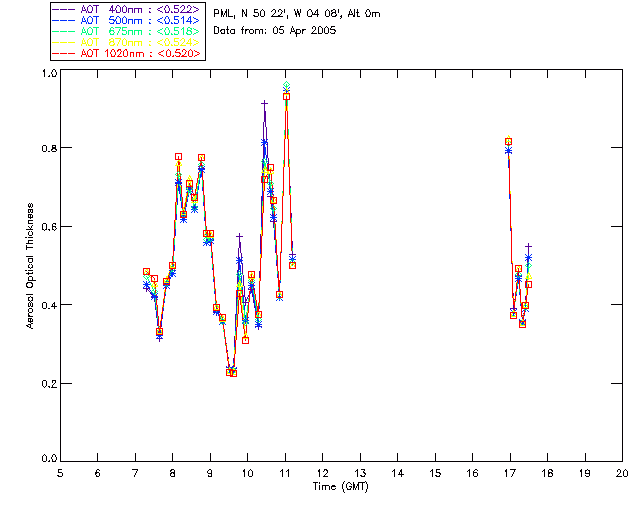The height and width of the screenshot is (512, 640).
Task: Click the 1.0 tick label on y-axis
Action: coord(47,74)
